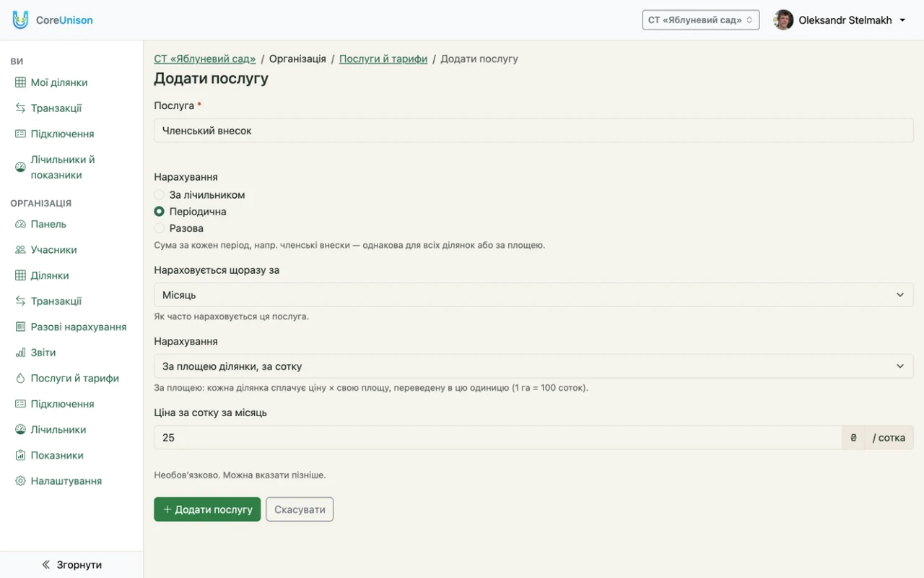Viewport: 924px width, 578px height.
Task: Click the grid icon next to Мої ділянки
Action: [x=20, y=82]
